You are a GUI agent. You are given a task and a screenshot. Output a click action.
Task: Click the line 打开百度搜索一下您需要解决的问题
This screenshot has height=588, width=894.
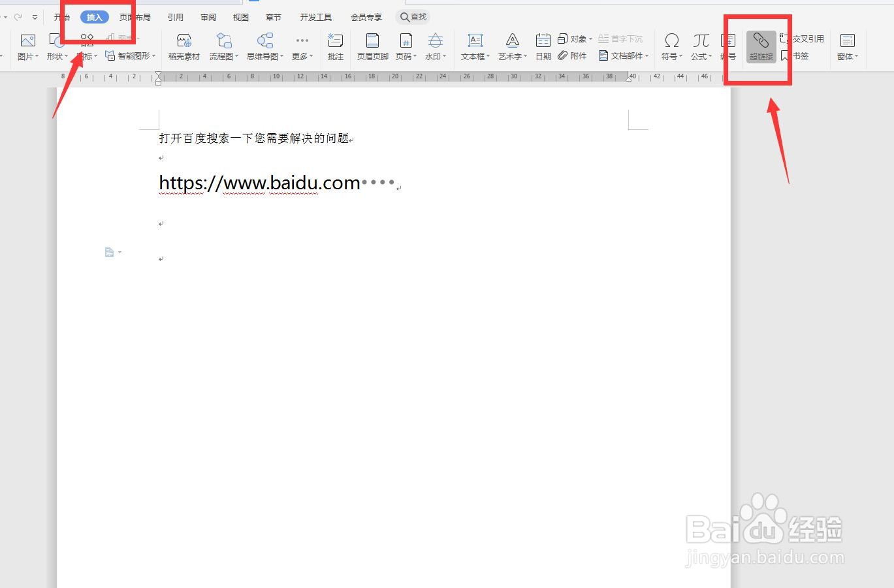(x=254, y=138)
